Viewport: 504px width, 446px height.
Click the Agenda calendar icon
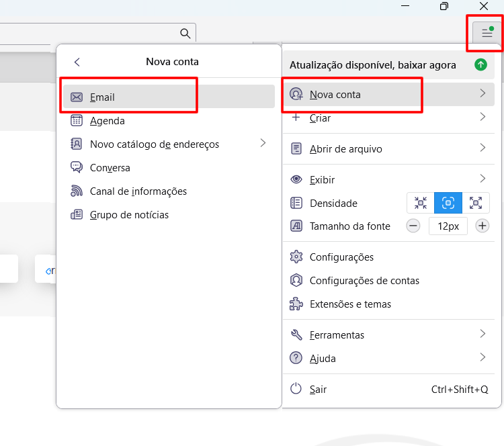pyautogui.click(x=77, y=120)
